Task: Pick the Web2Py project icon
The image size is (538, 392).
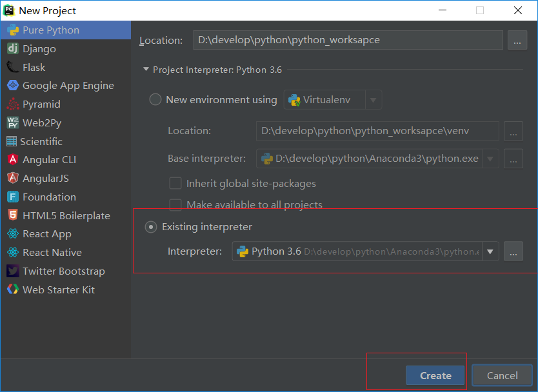Action: [x=12, y=122]
